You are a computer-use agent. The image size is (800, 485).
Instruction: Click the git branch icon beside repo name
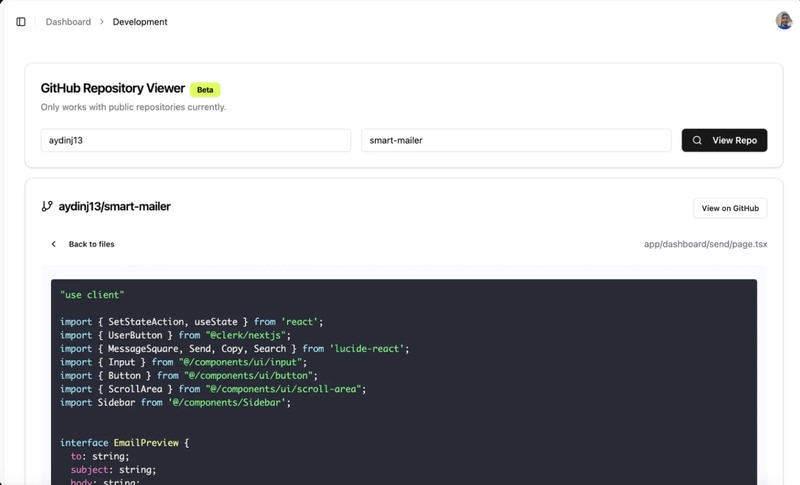[47, 207]
